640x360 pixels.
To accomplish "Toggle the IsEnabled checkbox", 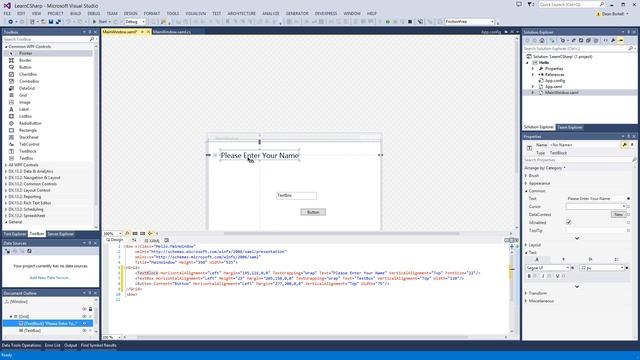I will [x=569, y=222].
